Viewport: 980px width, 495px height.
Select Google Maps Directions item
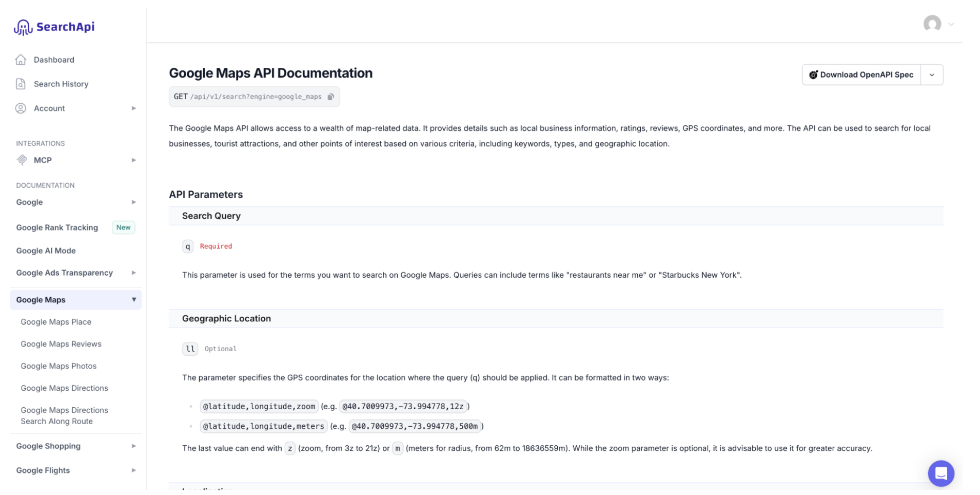coord(64,388)
